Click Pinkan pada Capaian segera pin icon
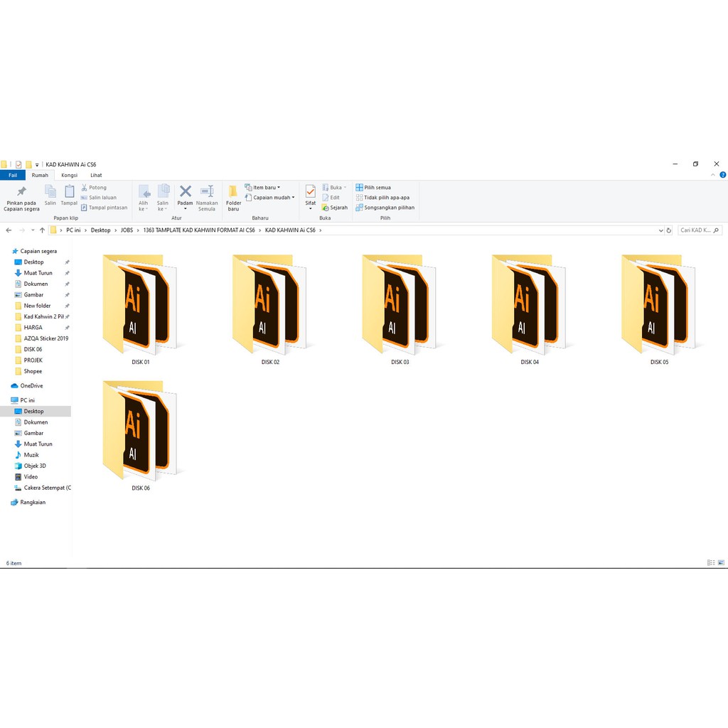This screenshot has width=728, height=728. point(21,192)
